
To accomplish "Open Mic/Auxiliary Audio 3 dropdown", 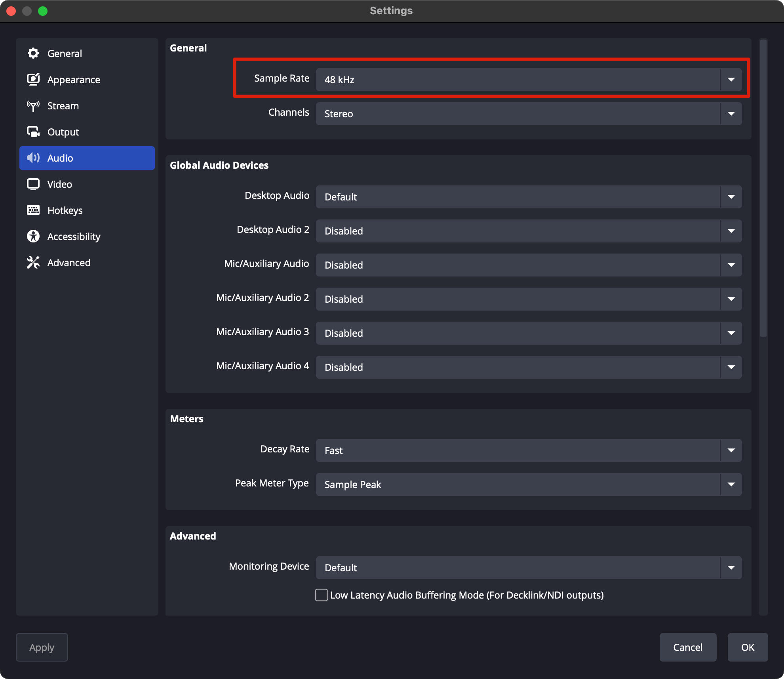I will [529, 333].
